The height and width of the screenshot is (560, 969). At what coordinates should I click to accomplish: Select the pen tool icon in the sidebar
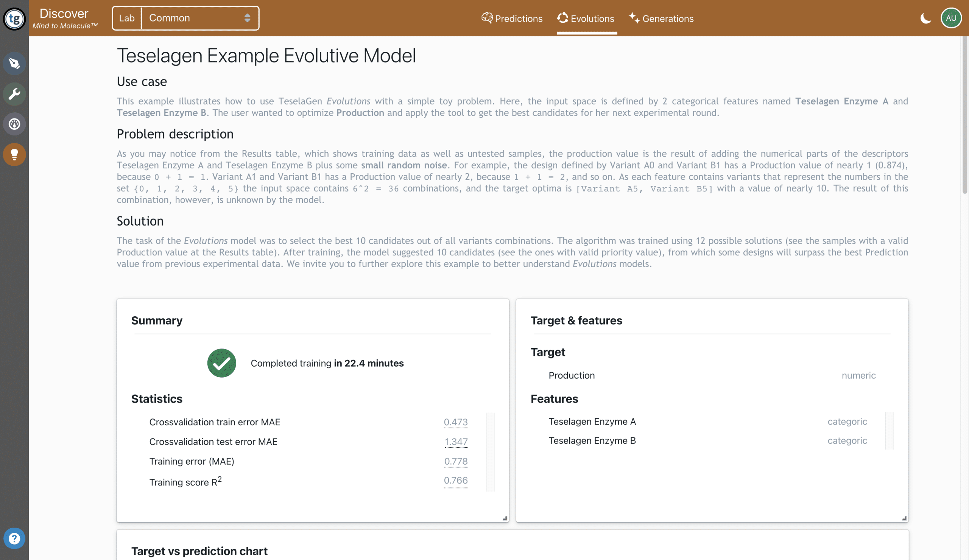(14, 64)
